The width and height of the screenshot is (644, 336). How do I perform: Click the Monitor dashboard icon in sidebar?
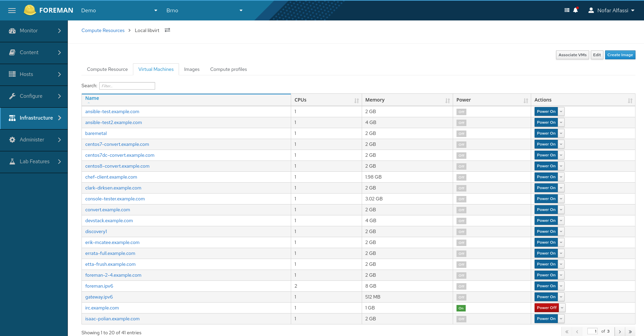pos(12,31)
